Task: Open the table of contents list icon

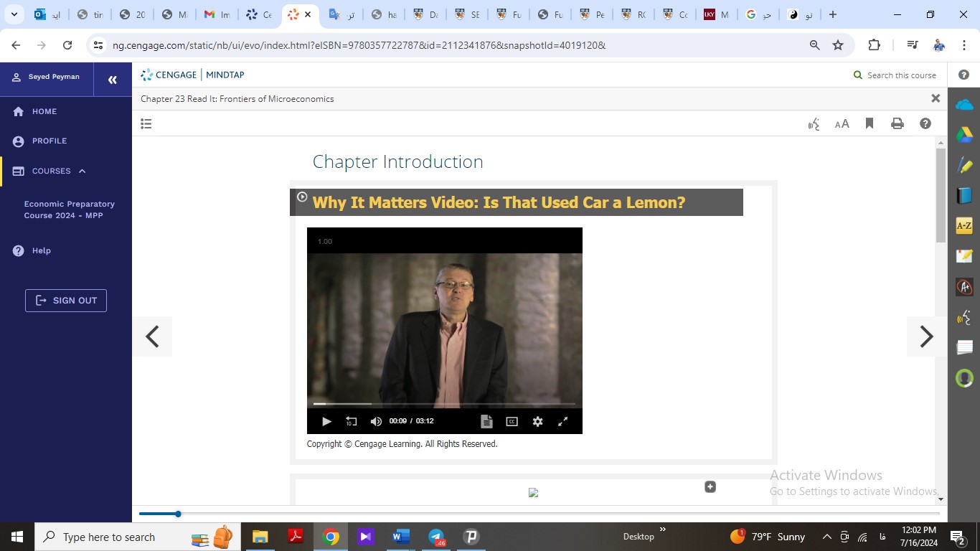Action: tap(146, 124)
